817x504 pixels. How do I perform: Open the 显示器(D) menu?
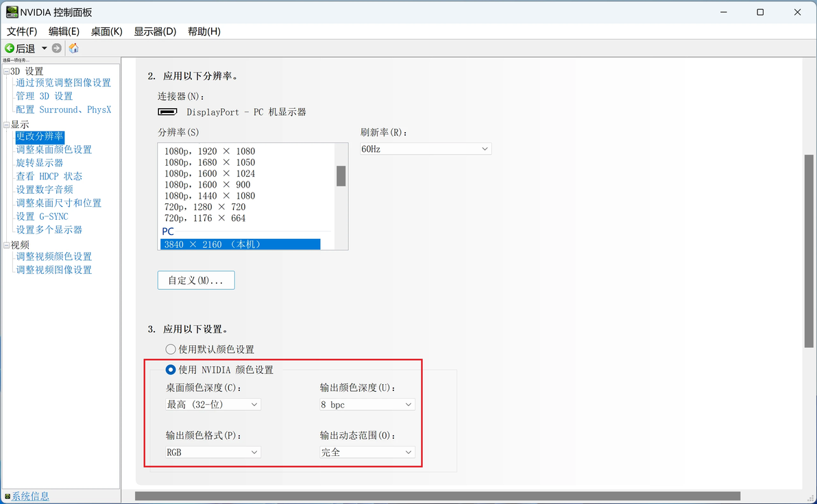(x=155, y=32)
